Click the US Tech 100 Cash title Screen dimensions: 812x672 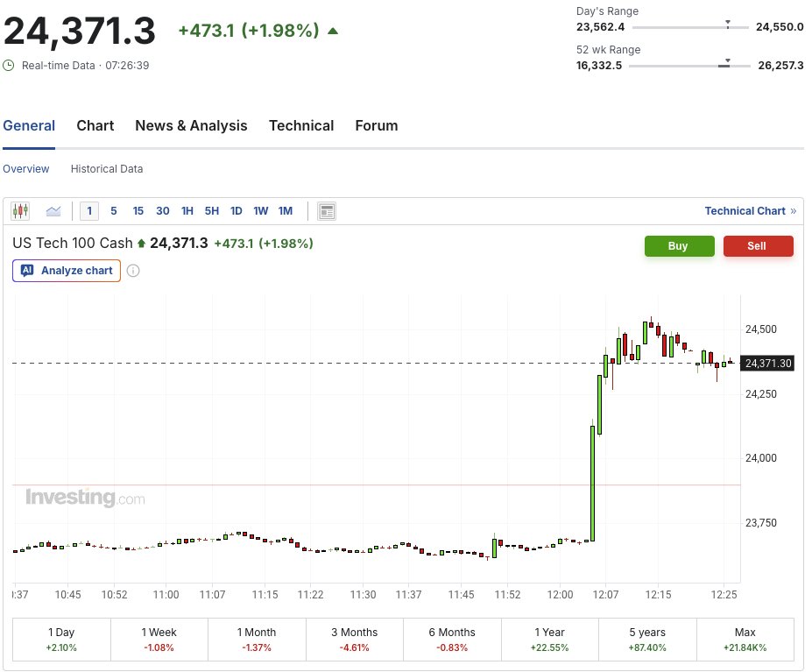coord(73,243)
